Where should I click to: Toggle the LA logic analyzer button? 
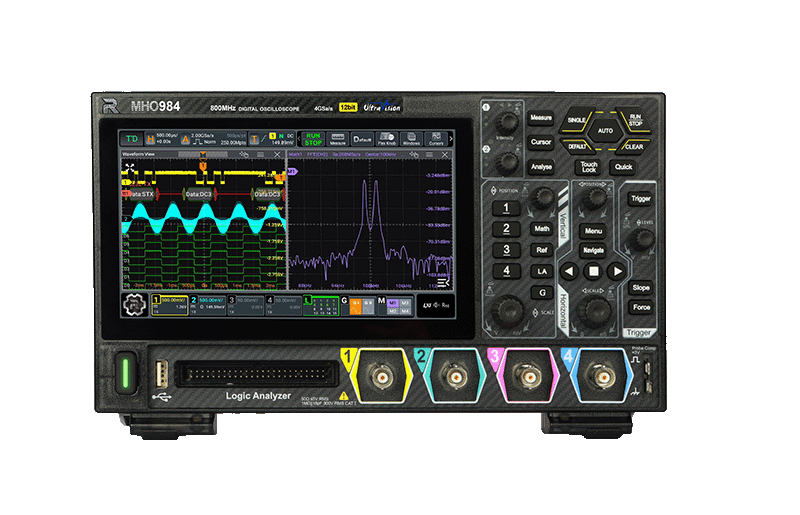[542, 272]
